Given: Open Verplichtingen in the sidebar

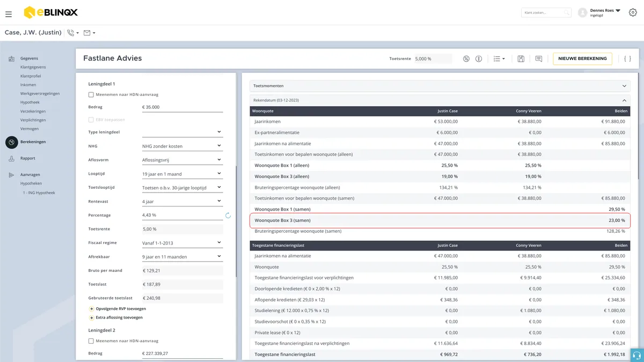Looking at the screenshot, I should coord(33,120).
